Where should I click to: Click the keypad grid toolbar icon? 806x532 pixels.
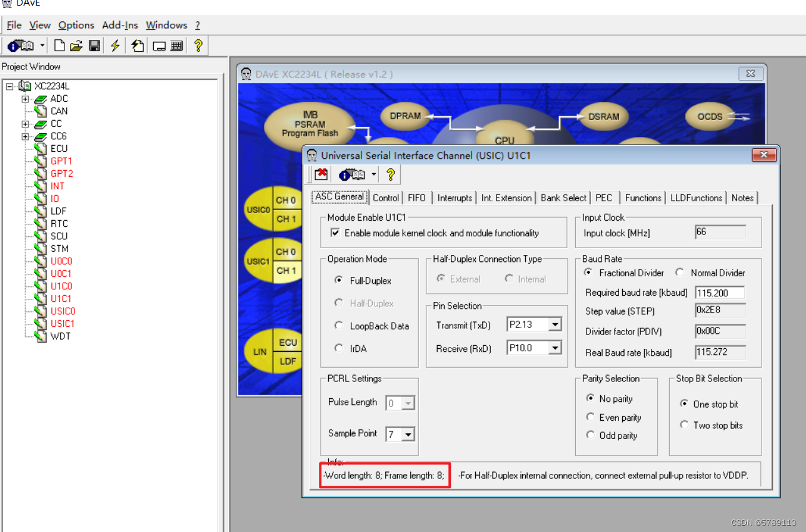click(176, 46)
